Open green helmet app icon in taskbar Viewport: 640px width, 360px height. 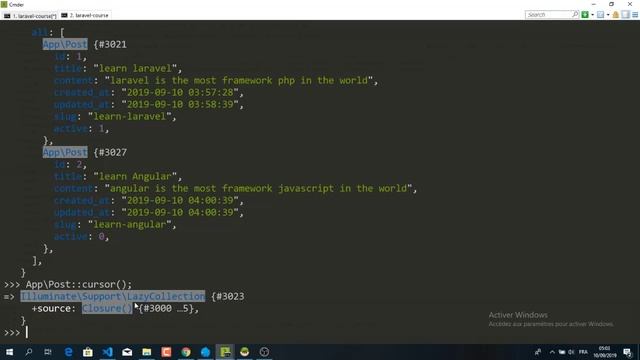[x=244, y=352]
